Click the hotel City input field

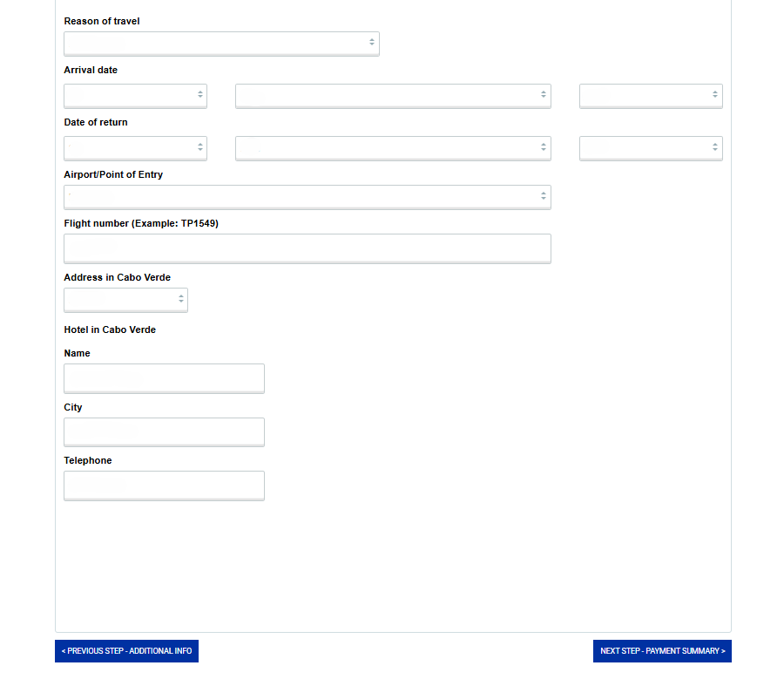[164, 432]
